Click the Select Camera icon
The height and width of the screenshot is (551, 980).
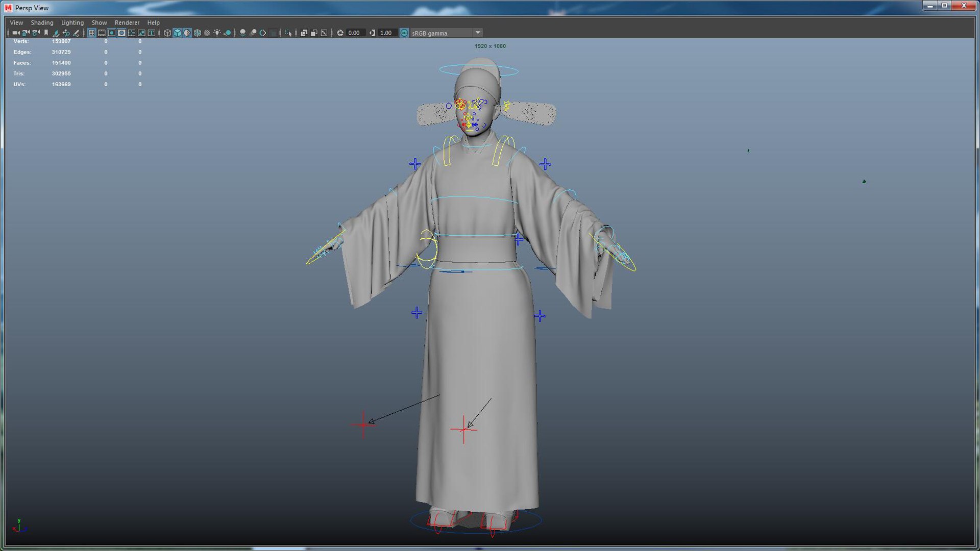[16, 33]
